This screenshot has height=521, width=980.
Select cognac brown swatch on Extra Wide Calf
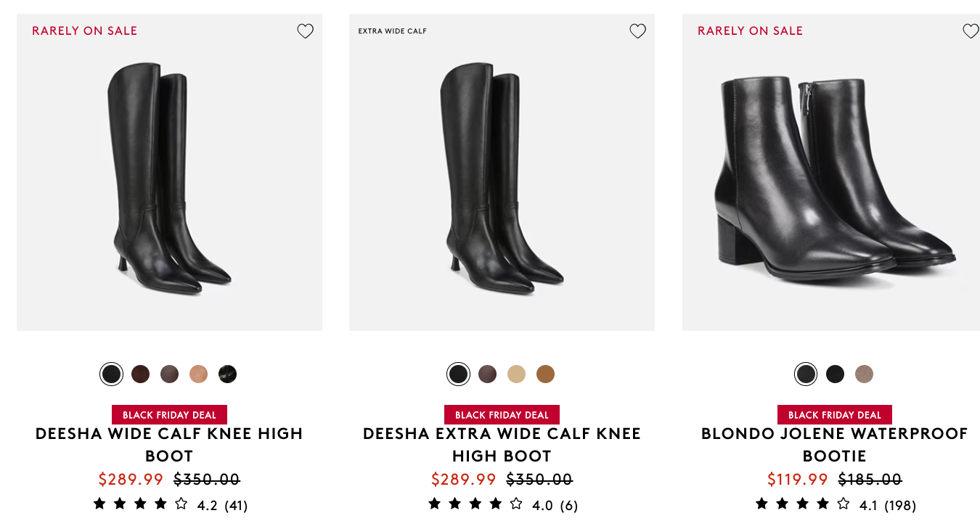click(545, 374)
